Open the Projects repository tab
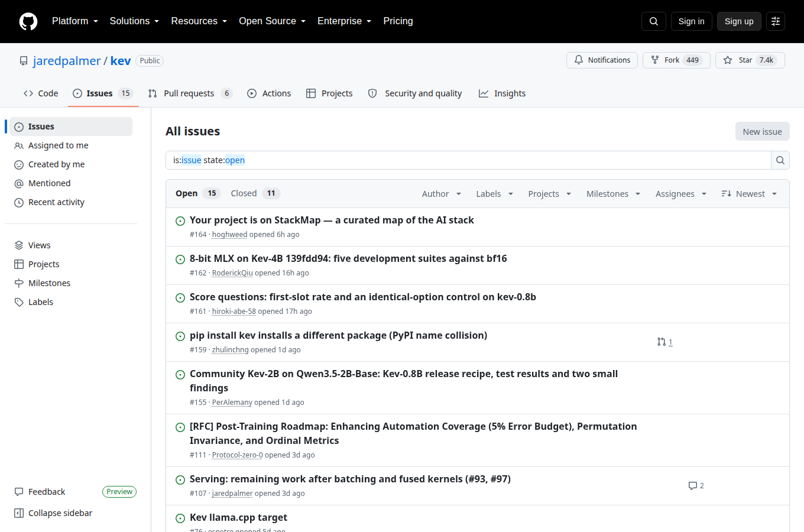 tap(329, 93)
